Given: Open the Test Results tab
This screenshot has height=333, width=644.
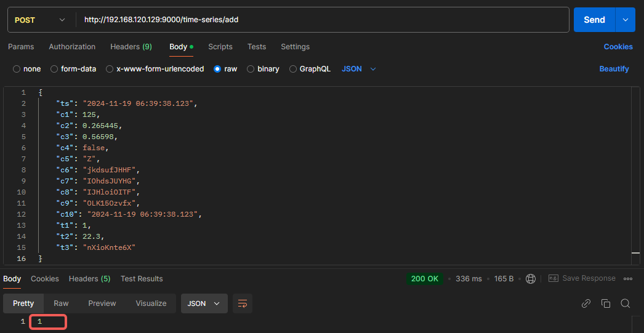Looking at the screenshot, I should [142, 279].
